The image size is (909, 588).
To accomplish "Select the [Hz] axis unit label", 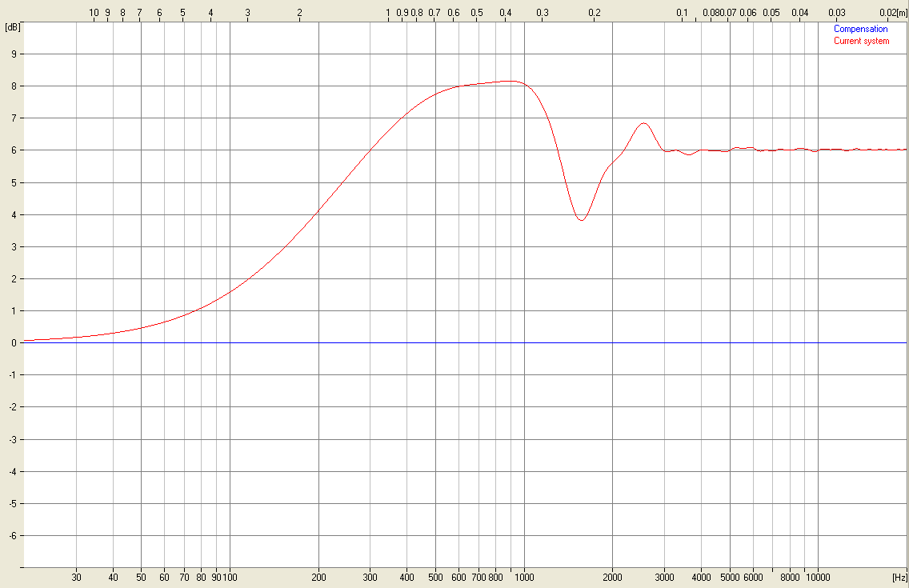I will pos(899,578).
